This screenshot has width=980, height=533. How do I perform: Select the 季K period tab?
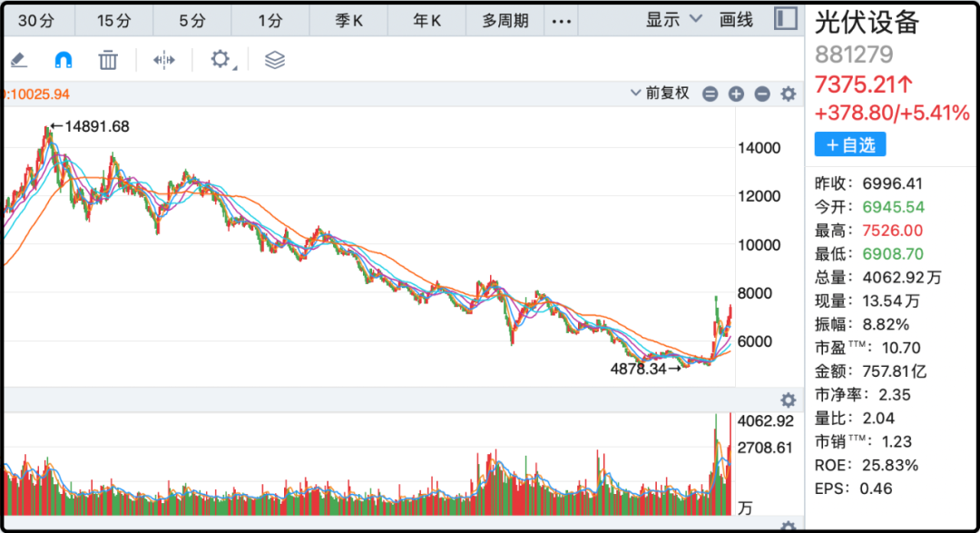(349, 20)
